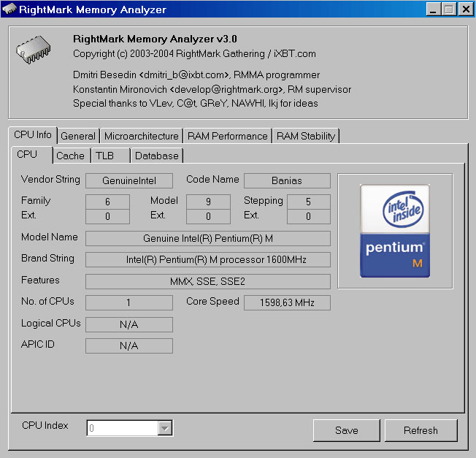Click the 'Code Name' label

click(212, 179)
